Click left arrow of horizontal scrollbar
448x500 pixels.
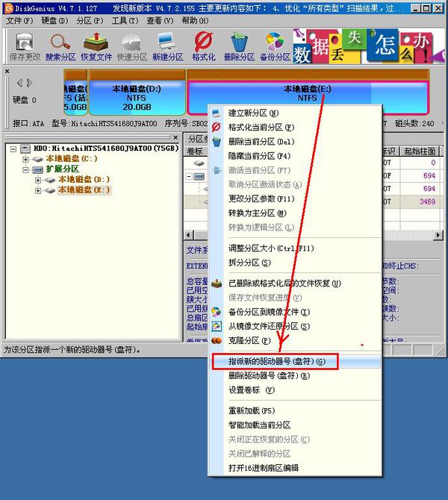[188, 235]
